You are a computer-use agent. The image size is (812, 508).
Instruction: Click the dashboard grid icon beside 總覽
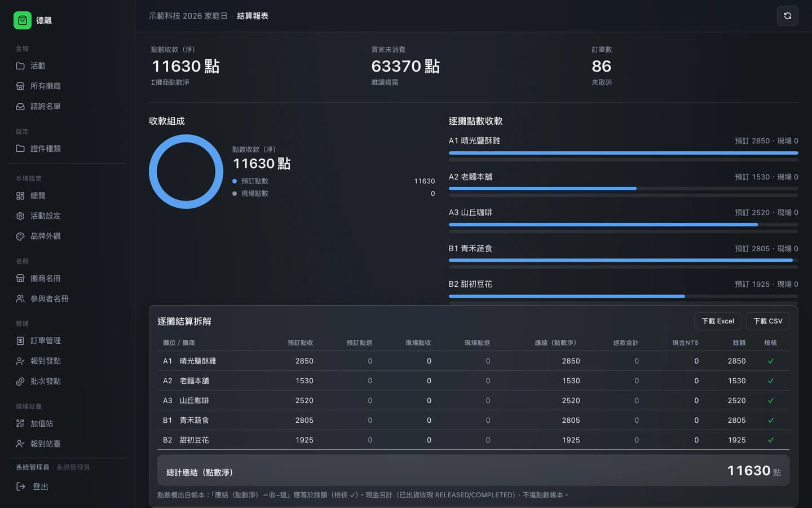pyautogui.click(x=20, y=196)
